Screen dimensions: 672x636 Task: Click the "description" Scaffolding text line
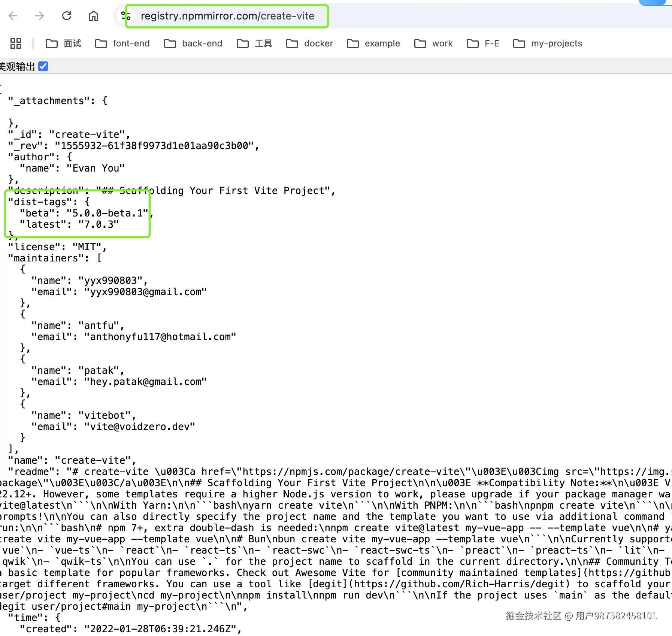(172, 191)
